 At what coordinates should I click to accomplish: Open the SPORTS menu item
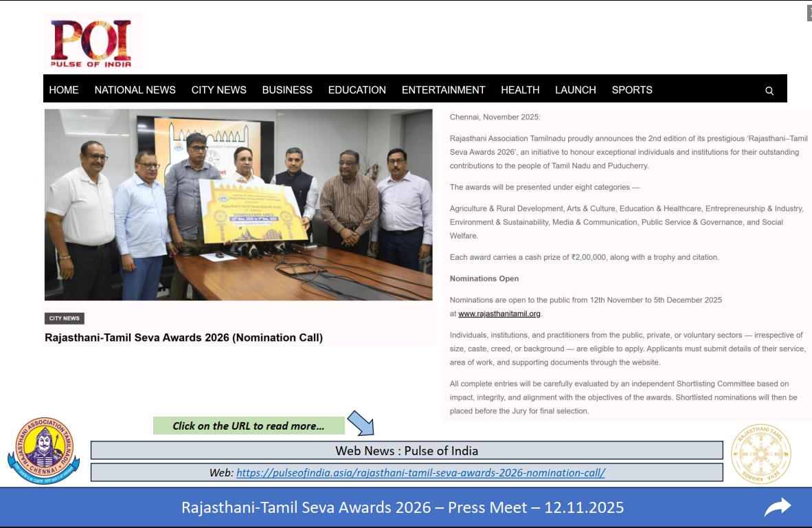632,90
